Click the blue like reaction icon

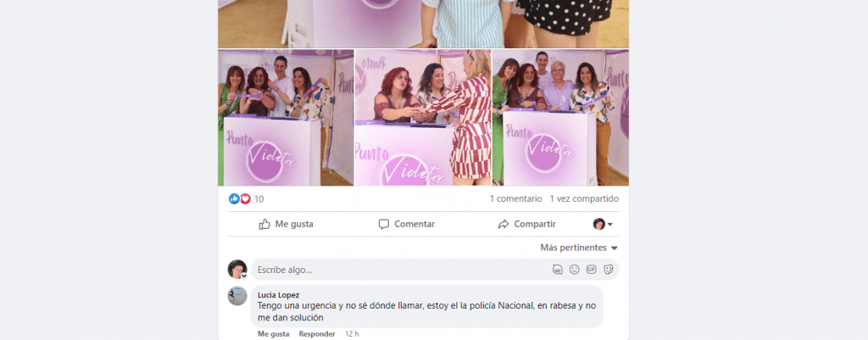click(234, 198)
